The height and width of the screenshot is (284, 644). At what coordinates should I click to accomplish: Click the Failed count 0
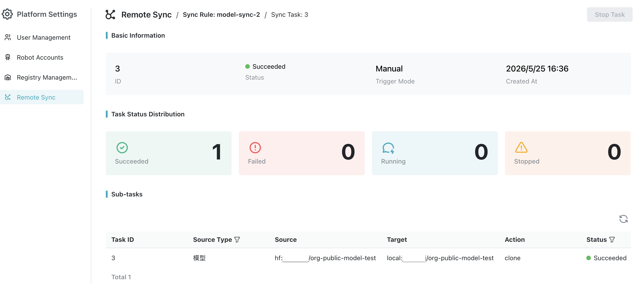click(x=348, y=152)
